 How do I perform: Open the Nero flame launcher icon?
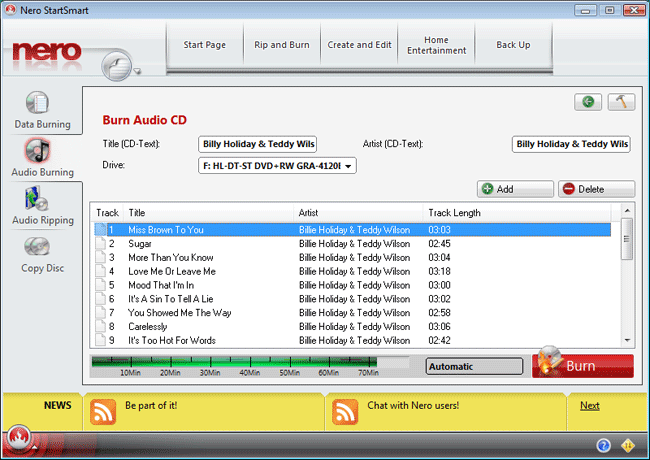[x=18, y=440]
